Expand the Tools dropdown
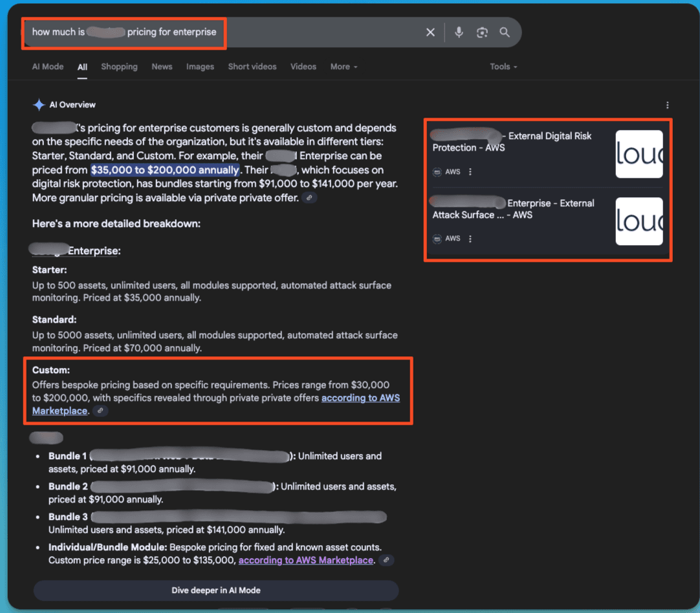700x613 pixels. click(503, 67)
